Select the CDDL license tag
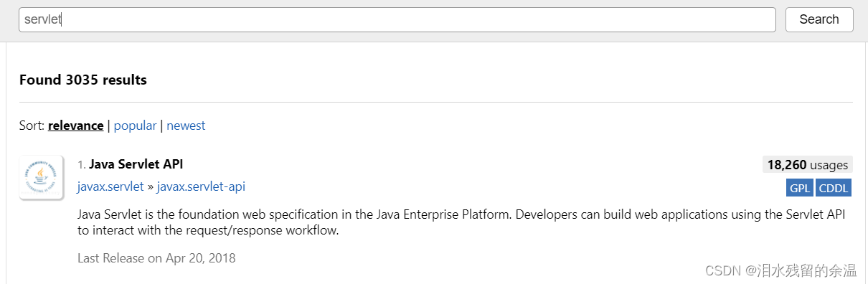Image resolution: width=868 pixels, height=284 pixels. tap(833, 189)
